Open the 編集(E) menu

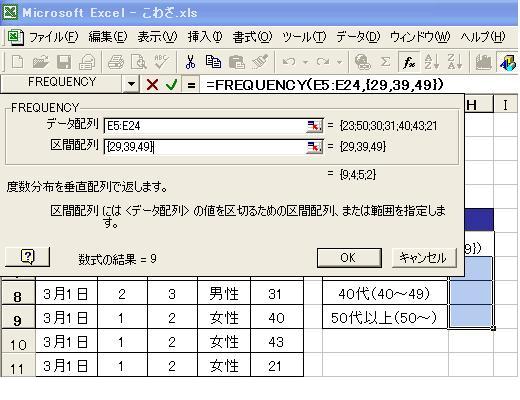point(108,37)
